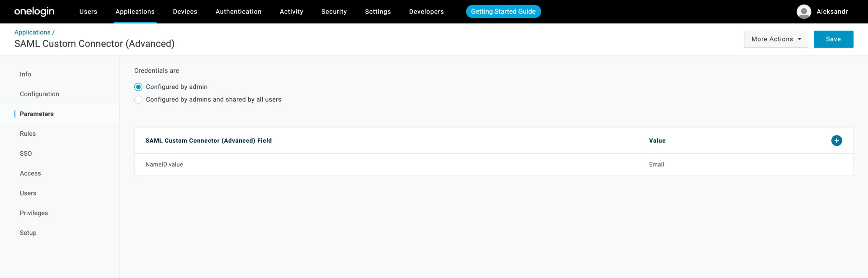
Task: Switch to the Access sidebar tab
Action: tap(30, 174)
